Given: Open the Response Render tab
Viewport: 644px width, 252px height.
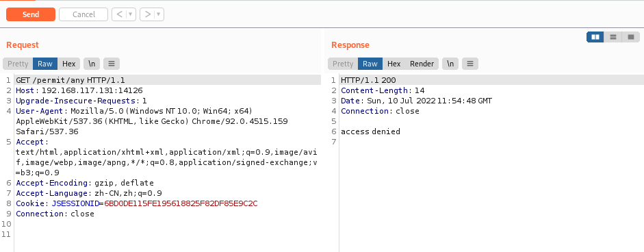Looking at the screenshot, I should 422,64.
